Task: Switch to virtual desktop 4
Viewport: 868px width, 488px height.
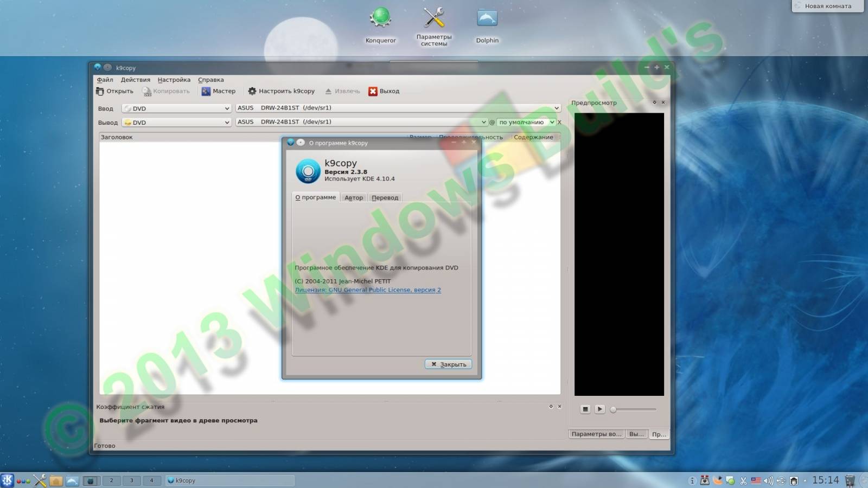Action: tap(151, 480)
